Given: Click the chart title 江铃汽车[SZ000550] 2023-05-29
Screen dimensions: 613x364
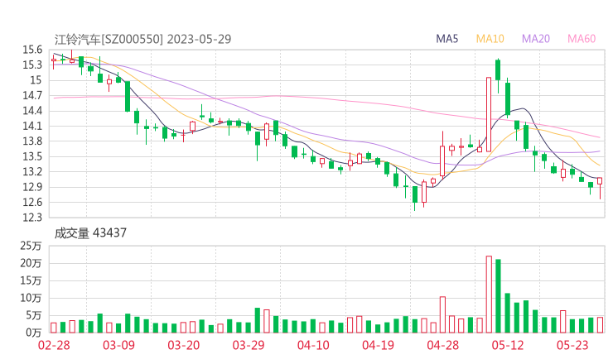Looking at the screenshot, I should click(142, 39).
